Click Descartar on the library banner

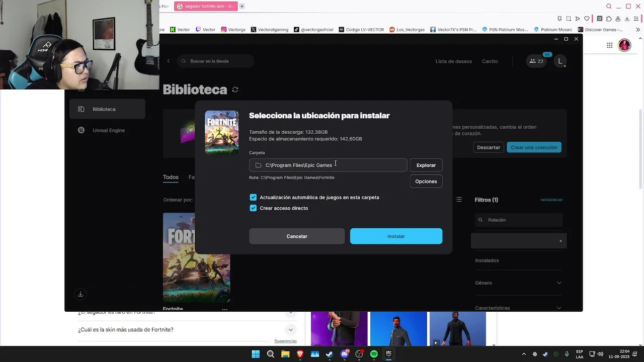(x=489, y=147)
